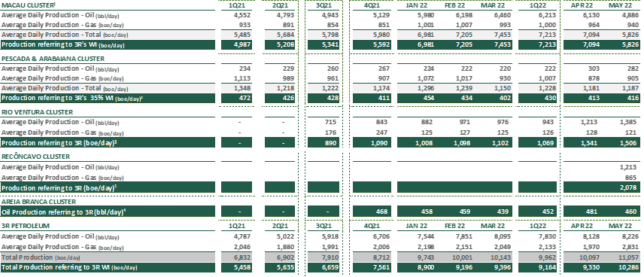Click Rio Ventura May 22 oil value 1,385
This screenshot has width=644, height=277.
630,122
